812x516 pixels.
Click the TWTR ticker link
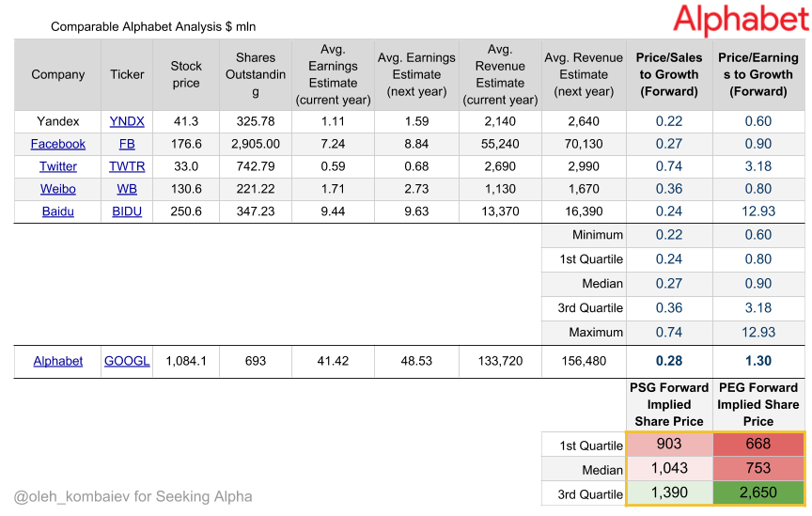[x=127, y=166]
